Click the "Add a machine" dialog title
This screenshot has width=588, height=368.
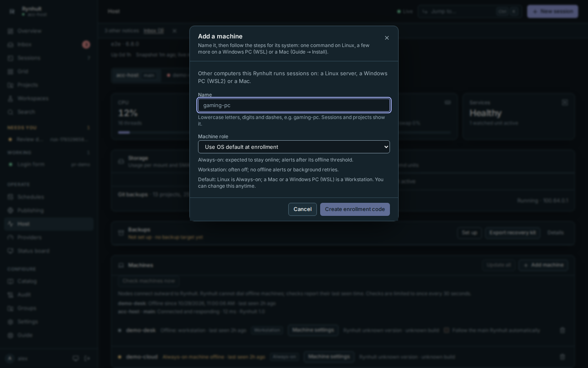point(220,36)
